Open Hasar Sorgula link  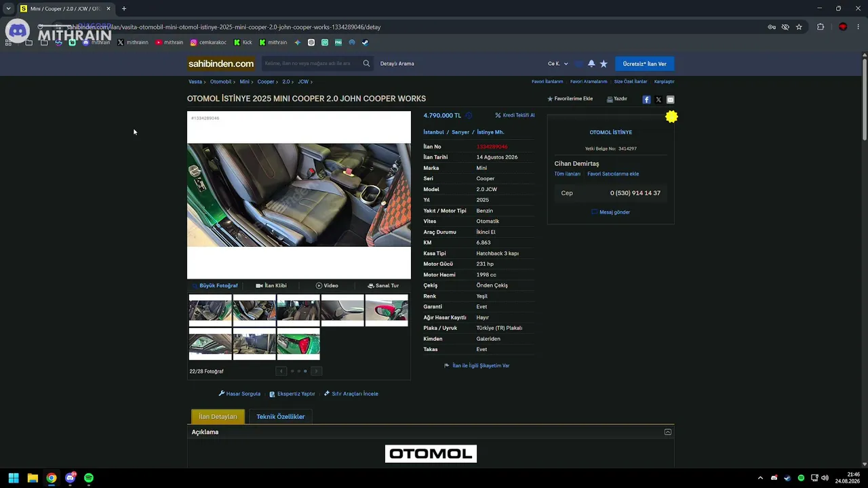239,394
